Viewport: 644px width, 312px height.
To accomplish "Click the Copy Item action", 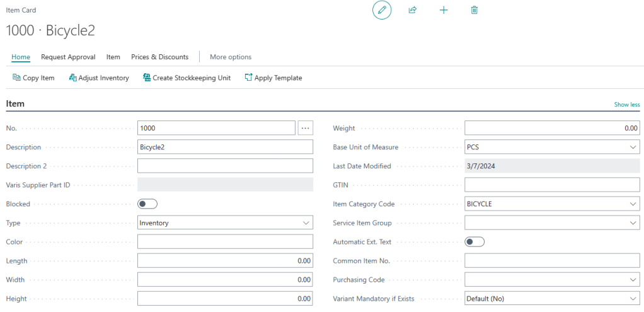I will pos(34,78).
